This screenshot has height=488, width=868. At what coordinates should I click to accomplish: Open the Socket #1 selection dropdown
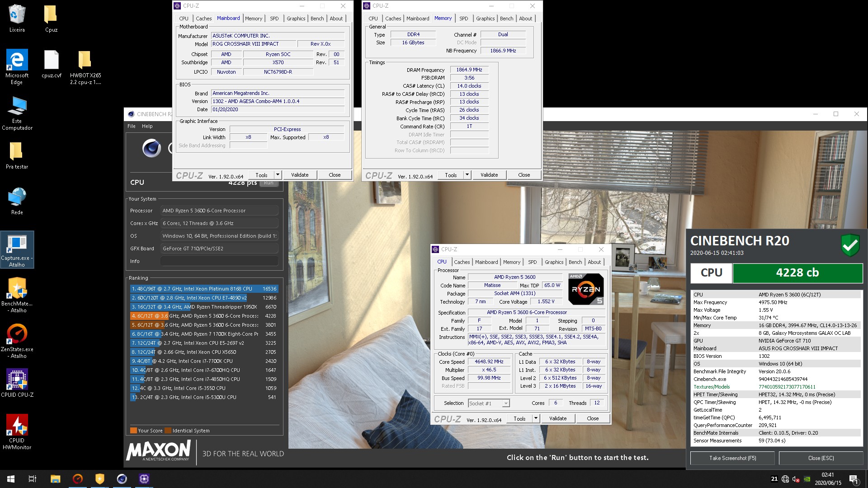489,403
